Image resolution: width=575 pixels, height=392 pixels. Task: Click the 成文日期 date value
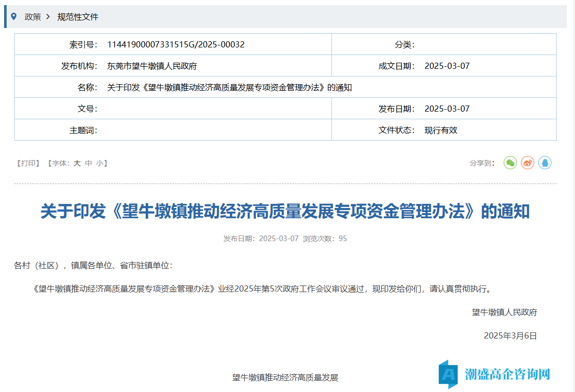coord(447,66)
